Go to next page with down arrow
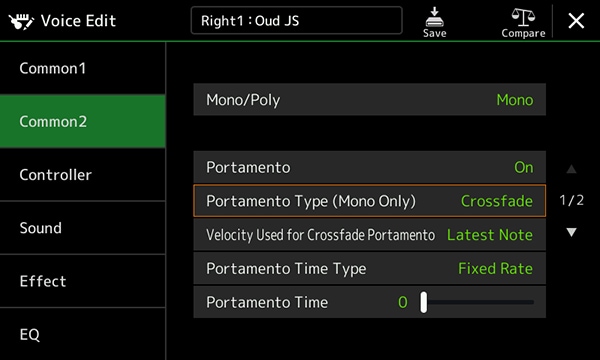Screen dimensions: 600x360 coord(571,232)
